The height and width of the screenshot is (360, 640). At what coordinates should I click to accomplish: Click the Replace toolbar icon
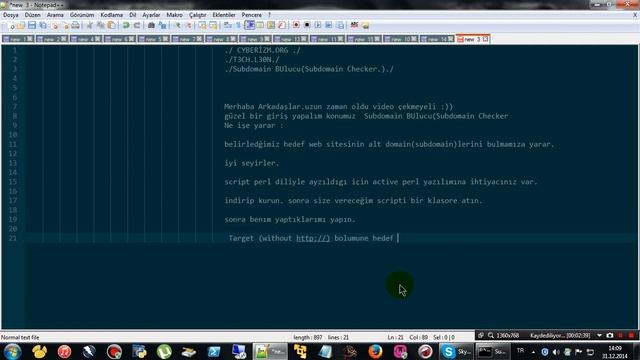[x=163, y=25]
